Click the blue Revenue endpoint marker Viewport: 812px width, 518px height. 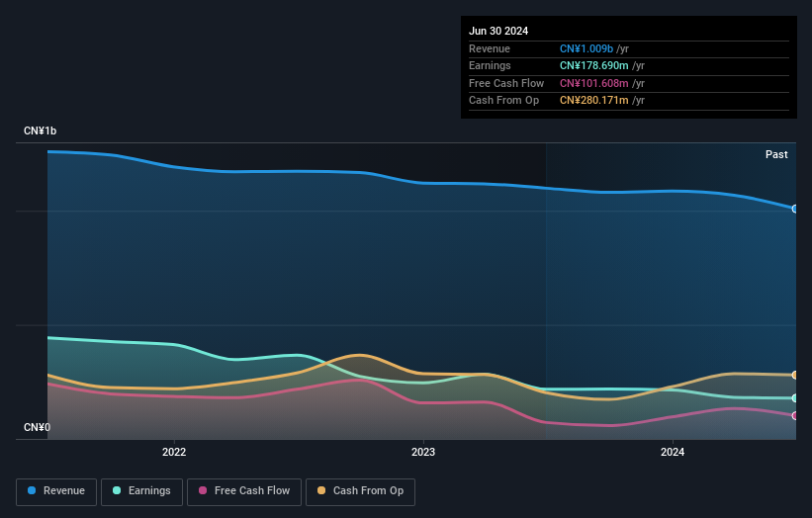[795, 209]
